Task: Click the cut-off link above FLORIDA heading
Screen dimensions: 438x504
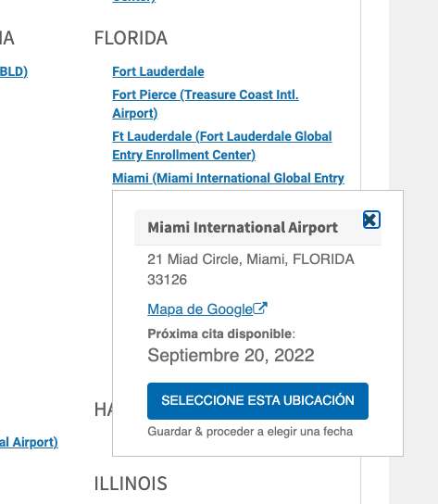Action: (x=134, y=1)
